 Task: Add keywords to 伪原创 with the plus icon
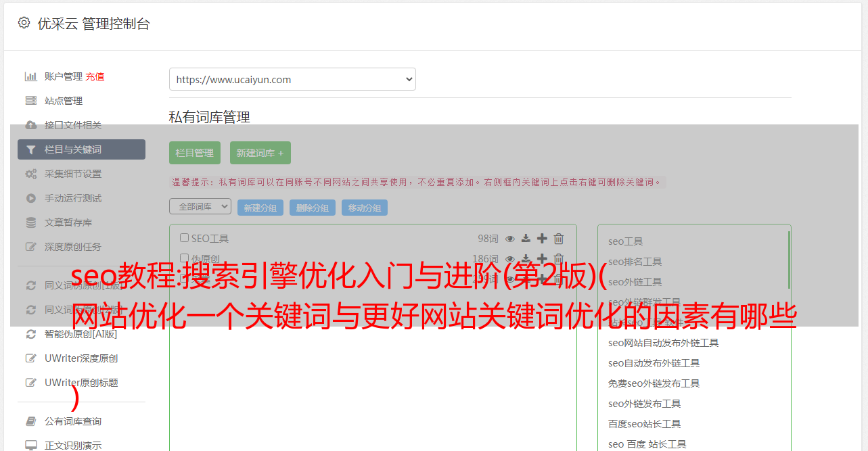pyautogui.click(x=542, y=259)
